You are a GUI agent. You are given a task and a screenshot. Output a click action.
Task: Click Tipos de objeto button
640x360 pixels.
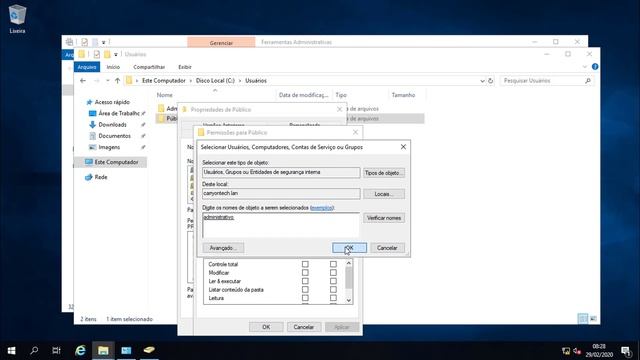(x=384, y=173)
